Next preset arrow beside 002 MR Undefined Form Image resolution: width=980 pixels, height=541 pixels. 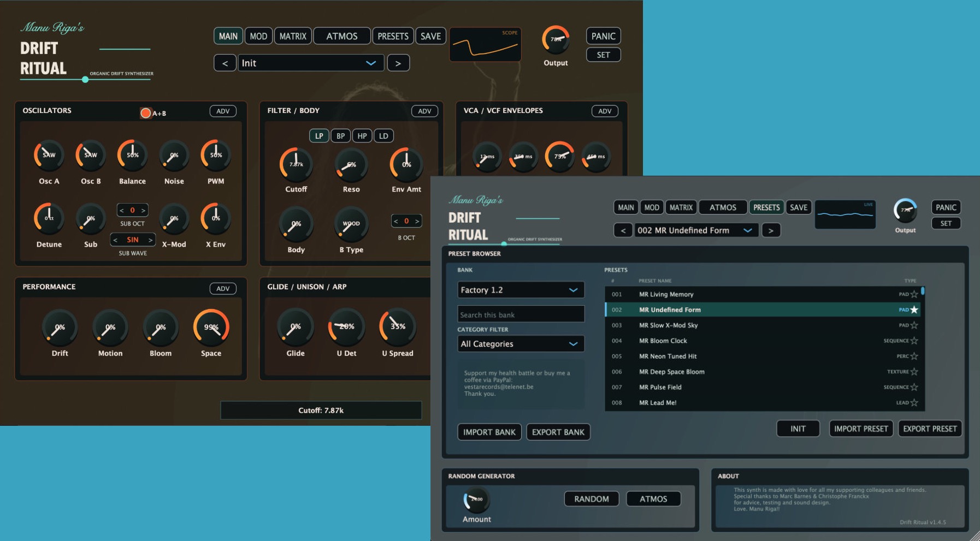point(771,230)
